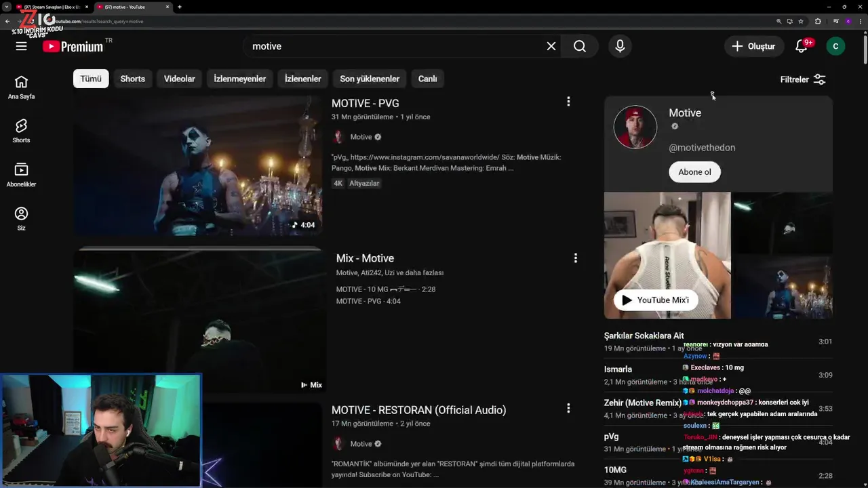The height and width of the screenshot is (488, 868).
Task: Clear the search box with the X
Action: 551,46
